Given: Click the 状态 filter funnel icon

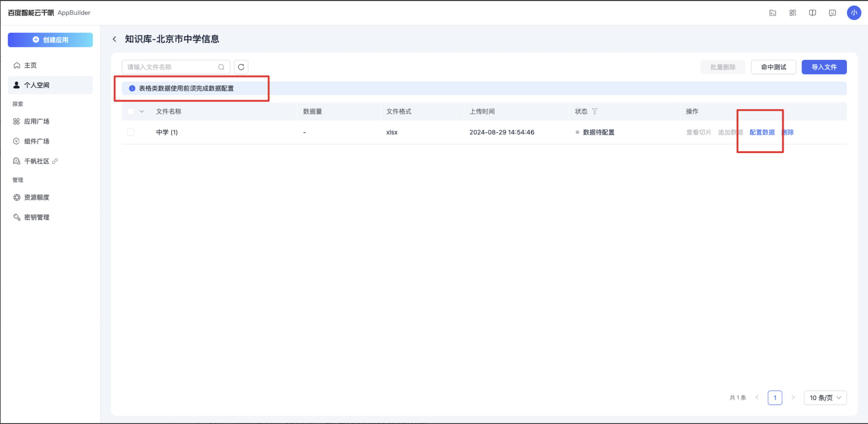Looking at the screenshot, I should pyautogui.click(x=595, y=111).
